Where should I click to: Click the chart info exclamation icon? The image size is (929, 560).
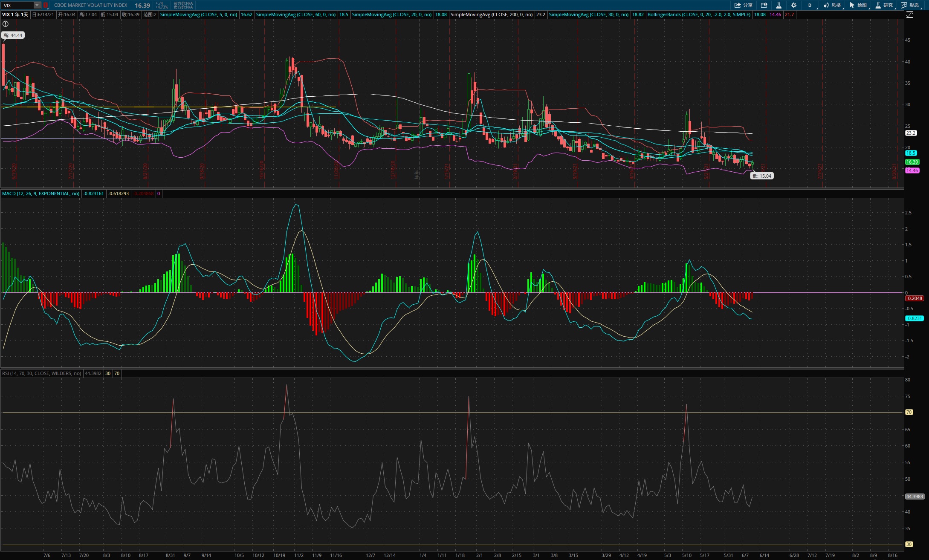[x=6, y=24]
